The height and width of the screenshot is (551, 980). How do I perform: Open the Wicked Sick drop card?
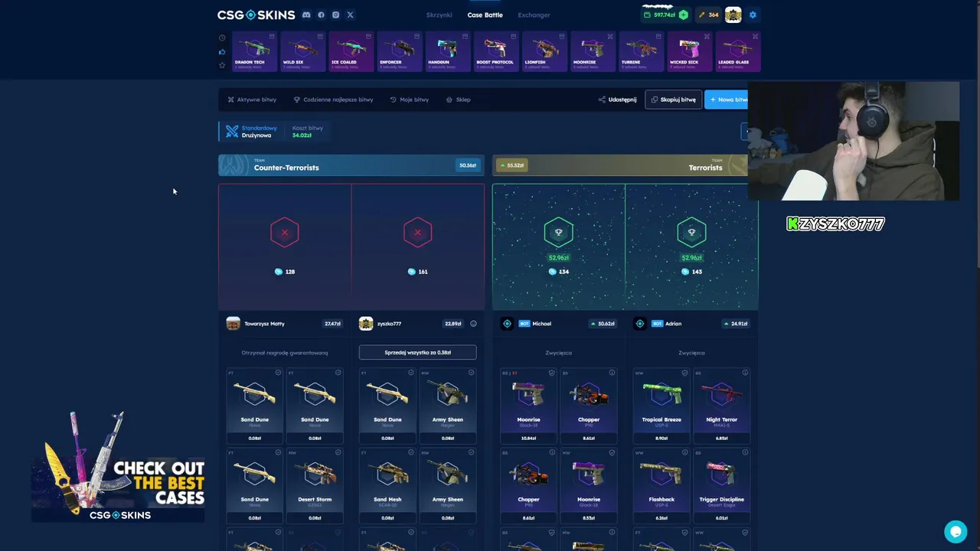pyautogui.click(x=688, y=51)
